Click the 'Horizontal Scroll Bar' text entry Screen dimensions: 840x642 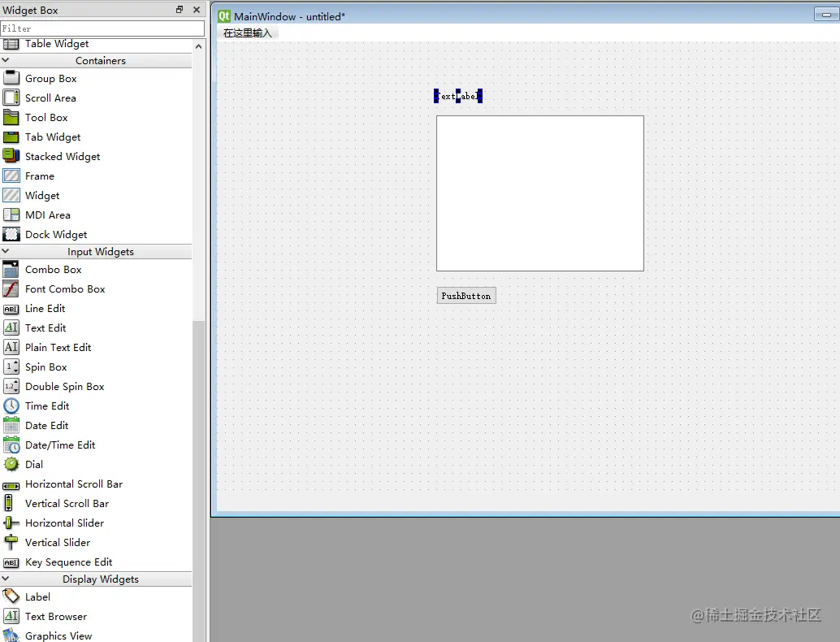point(74,484)
